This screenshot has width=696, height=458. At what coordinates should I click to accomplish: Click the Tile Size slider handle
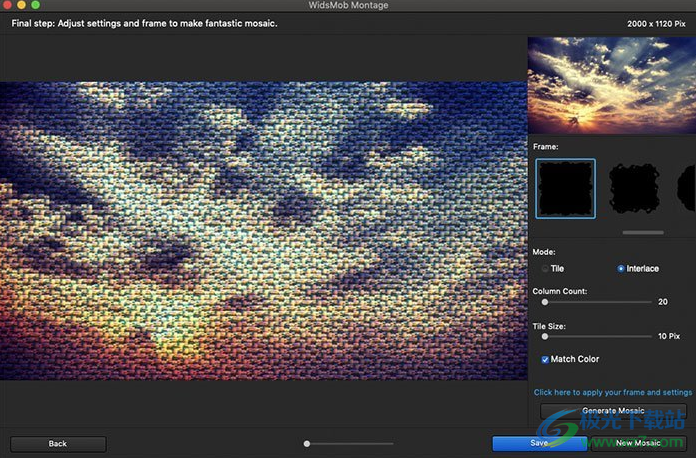(x=545, y=337)
